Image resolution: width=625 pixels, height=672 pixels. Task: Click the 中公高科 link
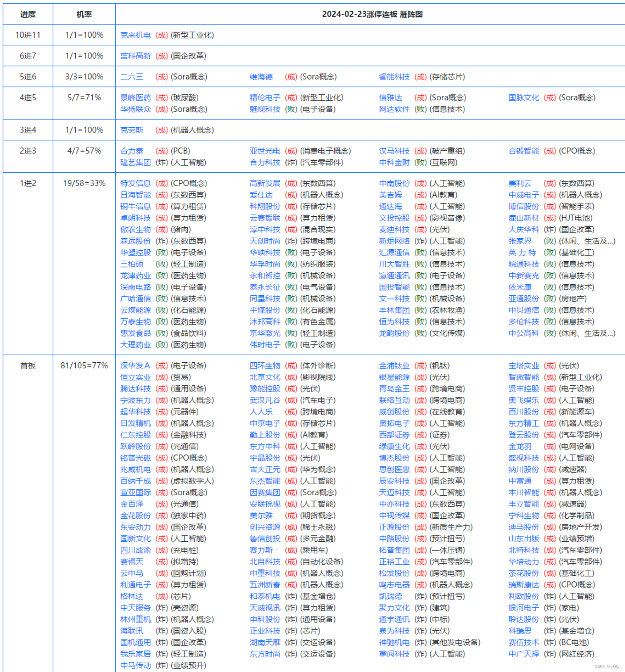pyautogui.click(x=524, y=333)
